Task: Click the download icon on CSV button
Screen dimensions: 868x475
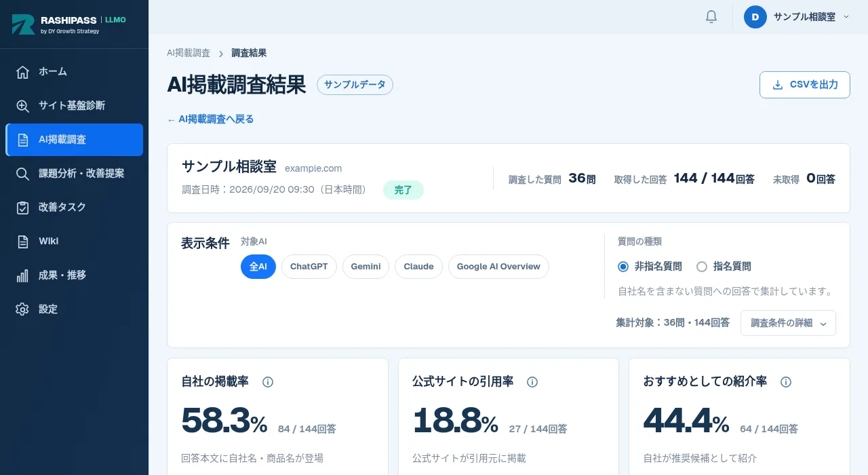Action: pos(778,85)
